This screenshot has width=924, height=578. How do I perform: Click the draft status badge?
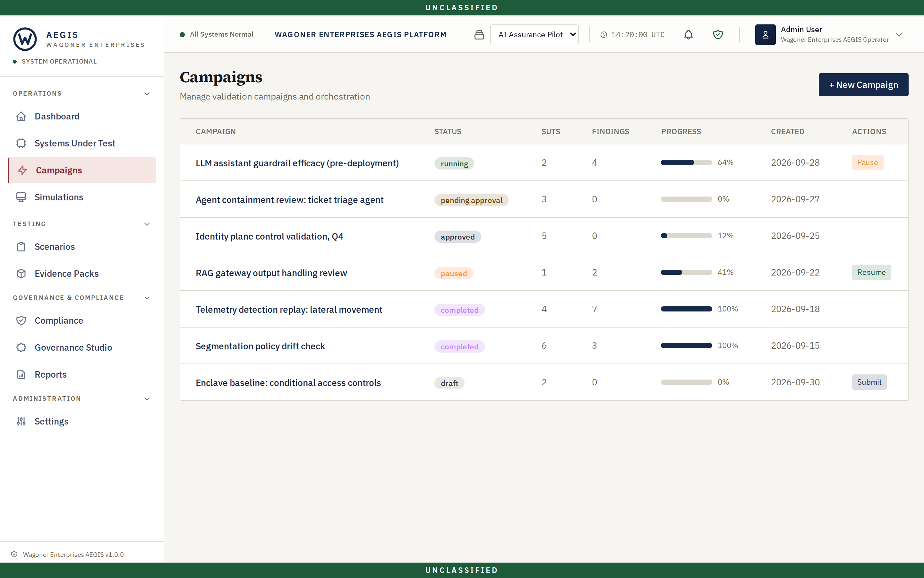[x=449, y=383]
